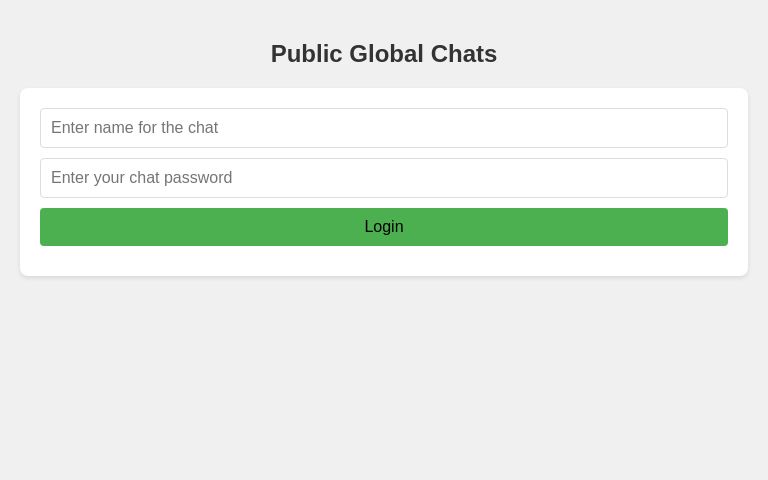Click the "Chats" word in the title

point(463,54)
